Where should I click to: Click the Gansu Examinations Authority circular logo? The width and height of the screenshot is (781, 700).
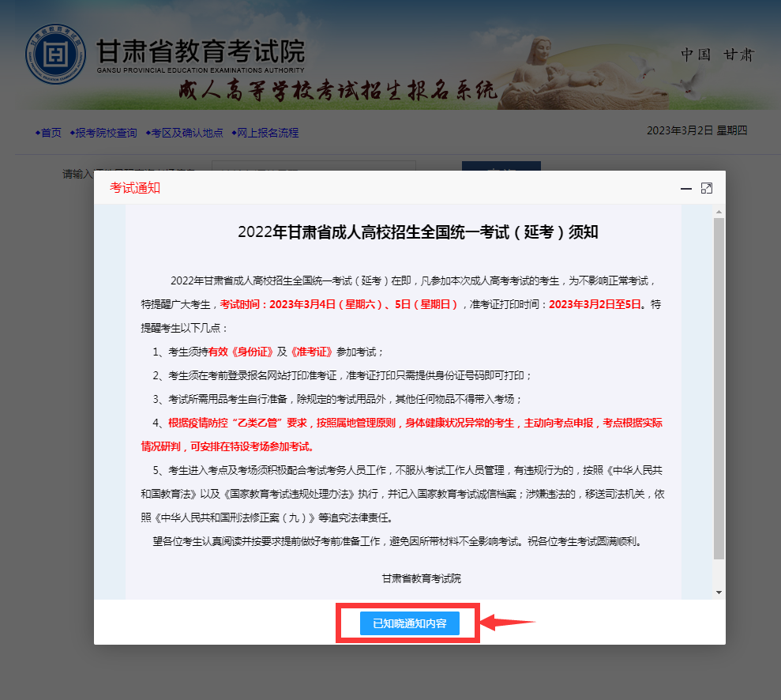55,55
